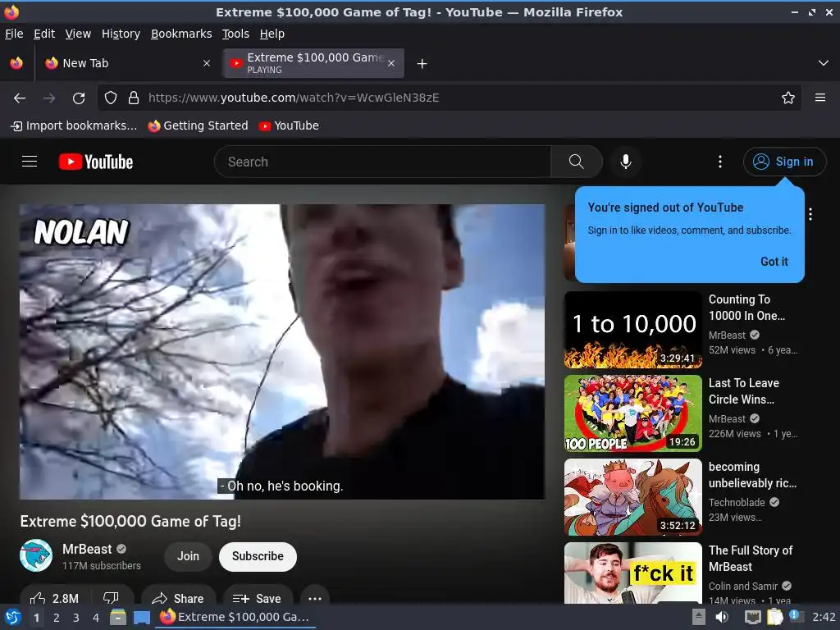
Task: Click the taskbar start menu icon
Action: coord(12,617)
